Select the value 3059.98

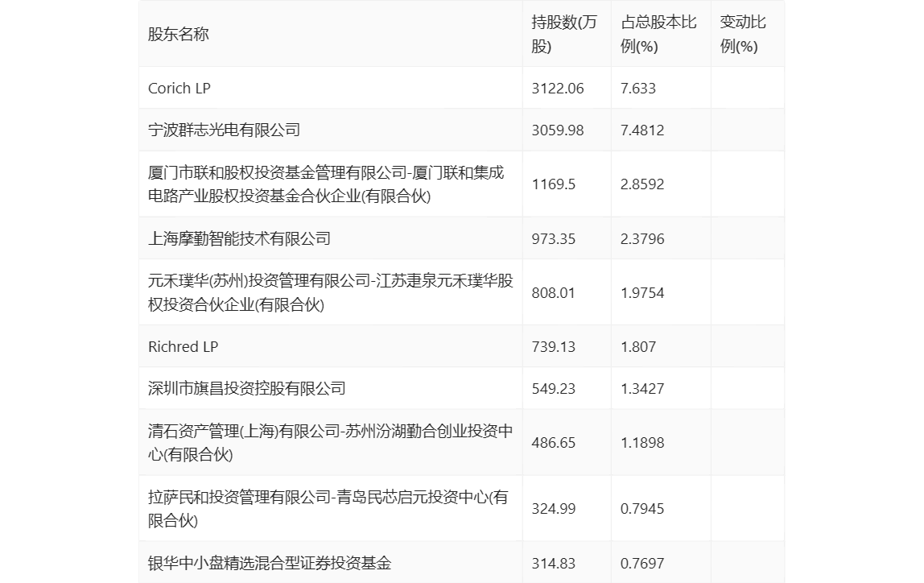558,130
